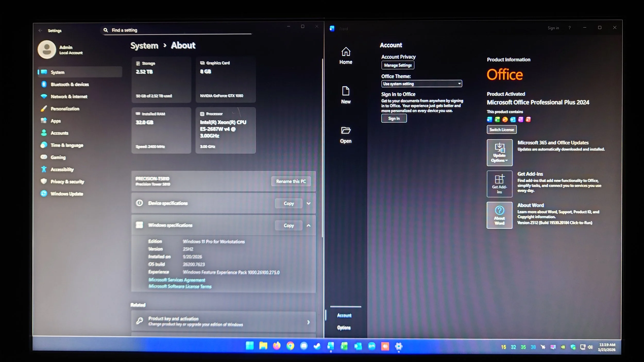Click the Windows Start button on the taskbar
The width and height of the screenshot is (644, 362).
249,346
